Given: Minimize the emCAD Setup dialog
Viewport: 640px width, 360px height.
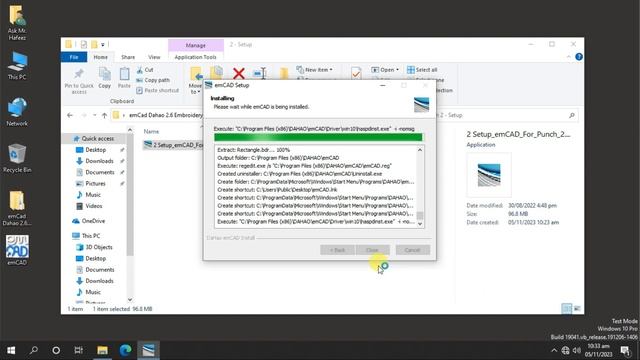Looking at the screenshot, I should (x=382, y=85).
